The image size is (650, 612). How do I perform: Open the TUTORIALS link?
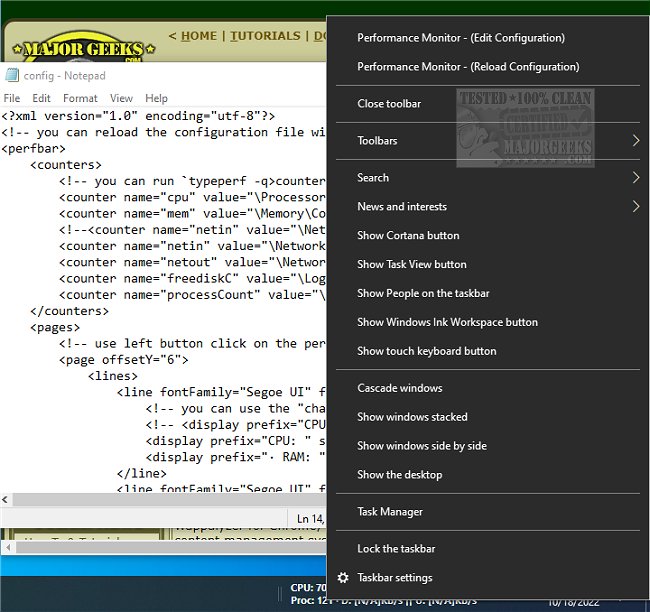pos(265,36)
